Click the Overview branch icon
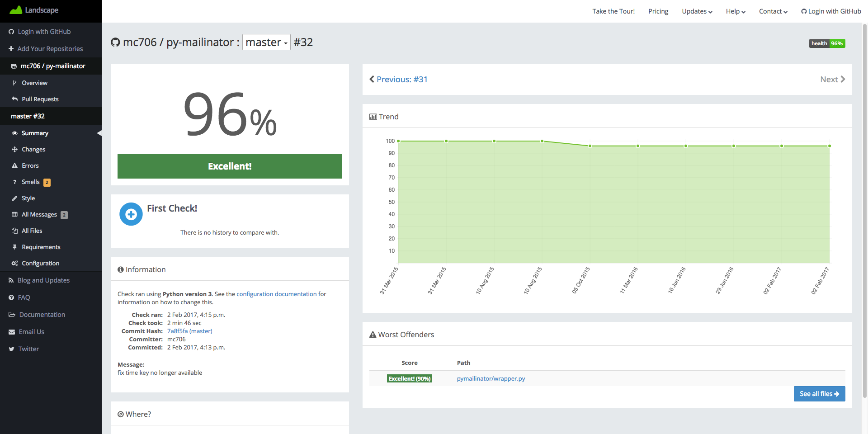The height and width of the screenshot is (434, 868). click(x=14, y=83)
